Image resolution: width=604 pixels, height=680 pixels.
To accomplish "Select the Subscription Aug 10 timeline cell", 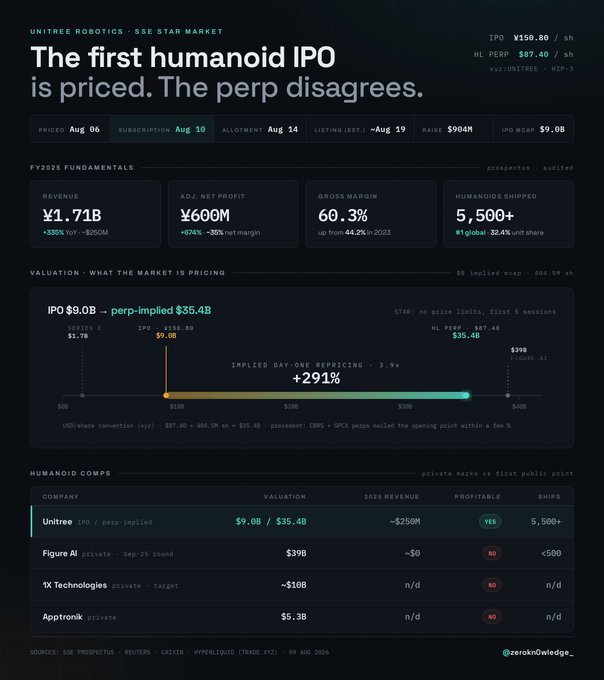I will [162, 129].
